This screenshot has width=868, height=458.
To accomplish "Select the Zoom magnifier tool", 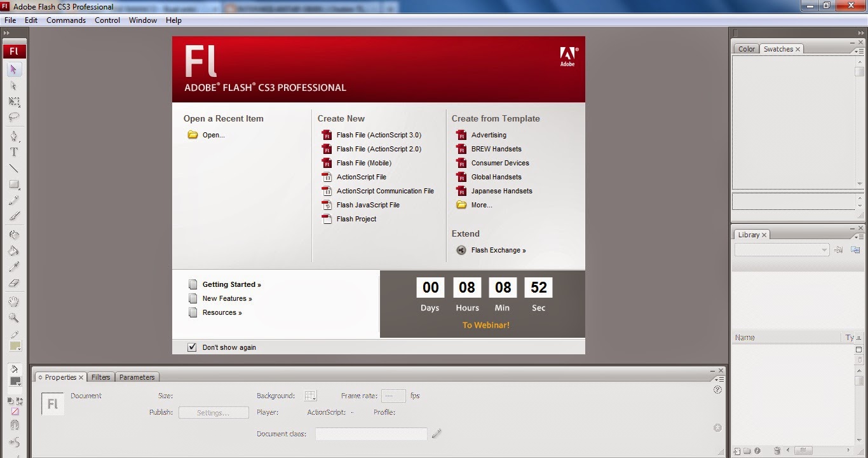I will (14, 318).
